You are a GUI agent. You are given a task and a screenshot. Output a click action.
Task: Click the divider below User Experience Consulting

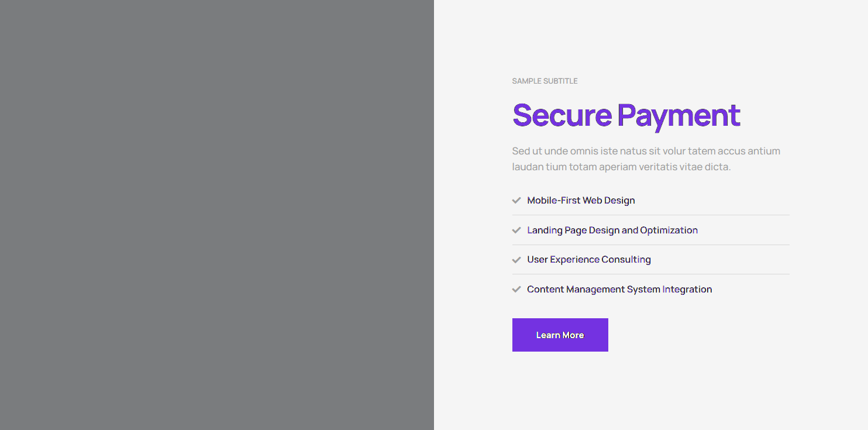point(650,274)
